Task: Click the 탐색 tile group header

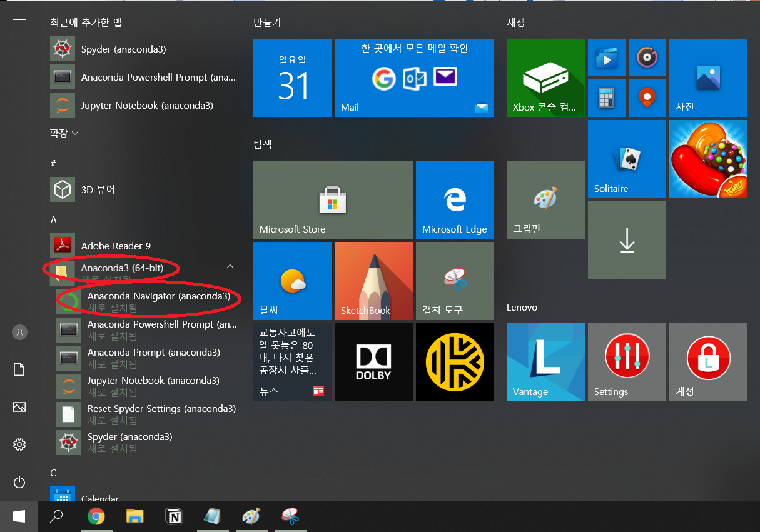Action: (x=263, y=144)
